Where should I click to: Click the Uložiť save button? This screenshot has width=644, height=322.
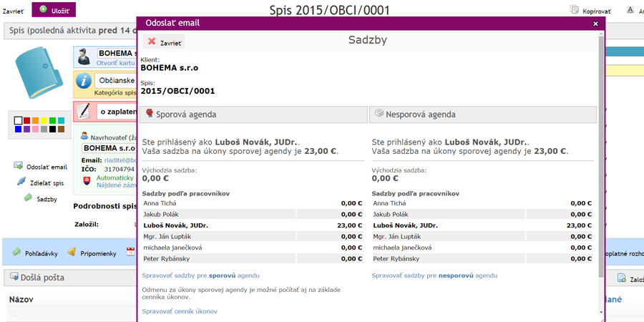click(54, 10)
